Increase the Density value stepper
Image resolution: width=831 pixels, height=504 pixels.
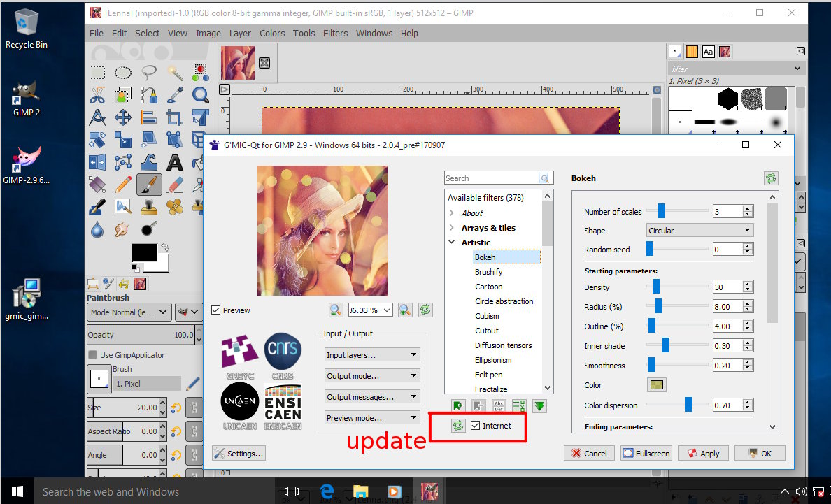748,285
